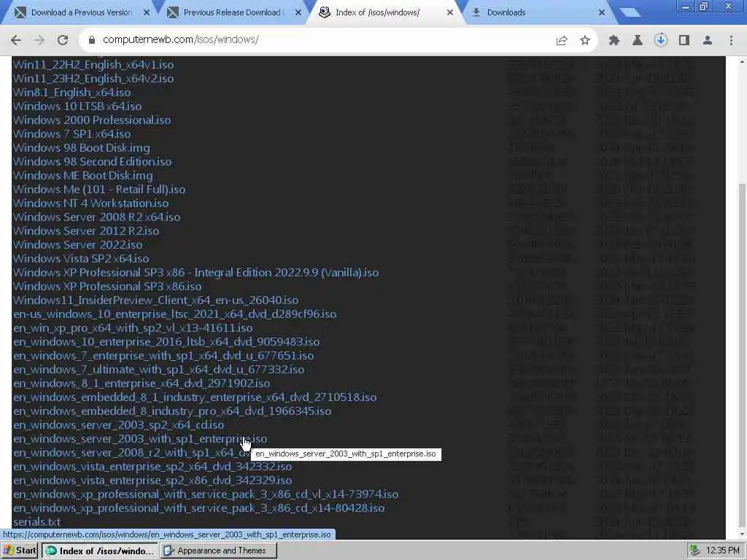Open the Chrome Labs flask icon
The width and height of the screenshot is (747, 560).
pyautogui.click(x=637, y=41)
